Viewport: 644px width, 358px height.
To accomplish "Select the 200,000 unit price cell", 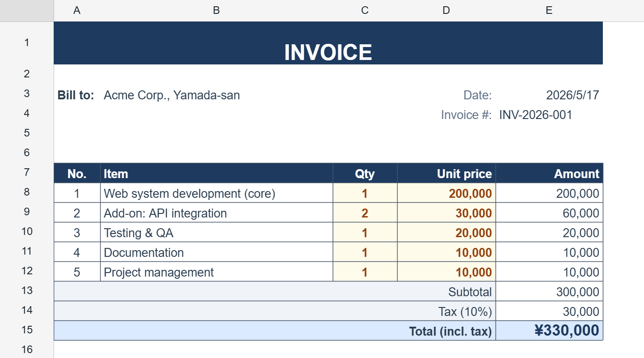I will [446, 193].
